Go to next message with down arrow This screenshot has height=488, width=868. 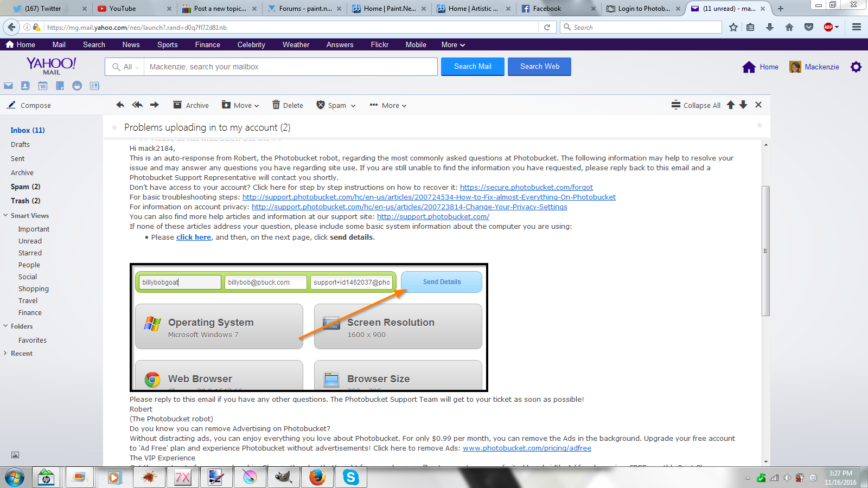[x=743, y=105]
